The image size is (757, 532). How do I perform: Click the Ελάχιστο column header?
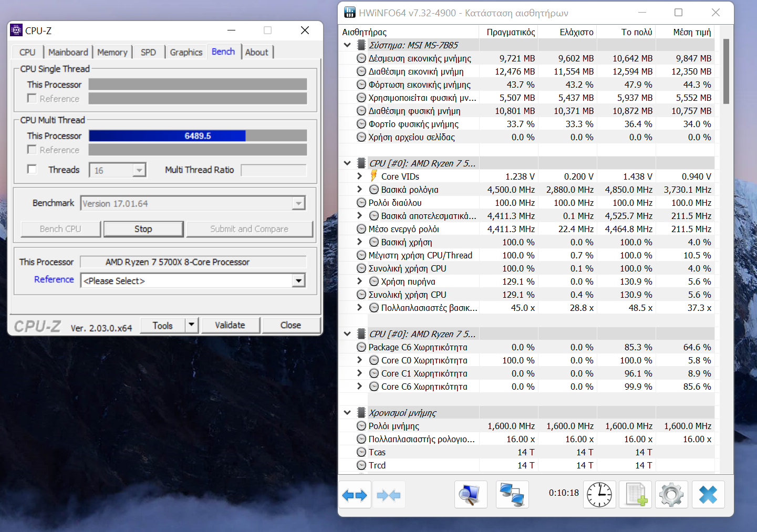(x=567, y=32)
